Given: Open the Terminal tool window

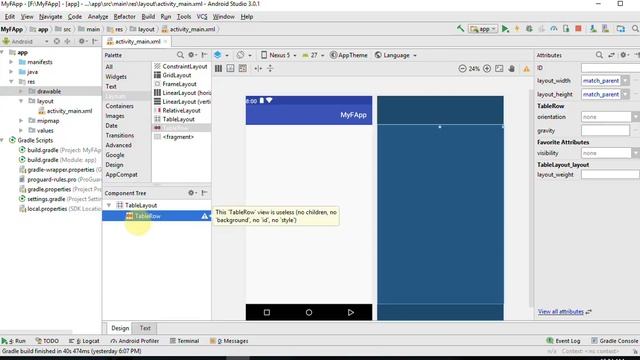Looking at the screenshot, I should click(x=184, y=341).
